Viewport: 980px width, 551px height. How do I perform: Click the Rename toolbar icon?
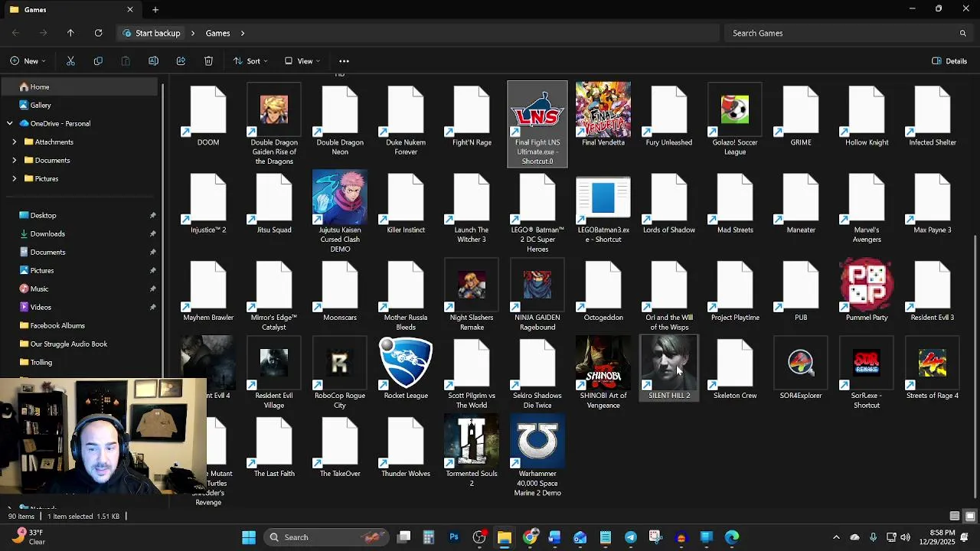point(153,61)
